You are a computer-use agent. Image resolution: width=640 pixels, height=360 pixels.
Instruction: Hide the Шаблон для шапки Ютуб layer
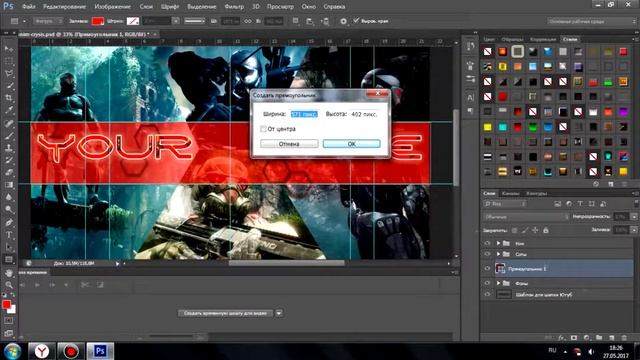coord(487,294)
